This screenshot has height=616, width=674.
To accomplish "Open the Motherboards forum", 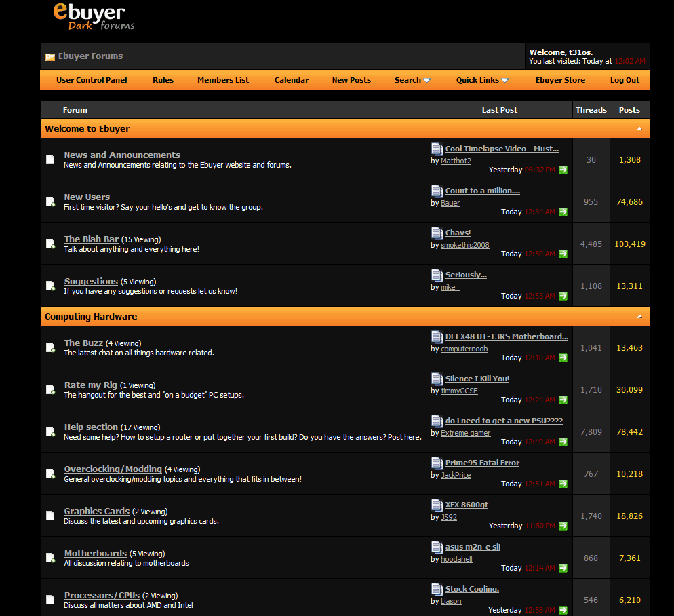I will click(96, 553).
